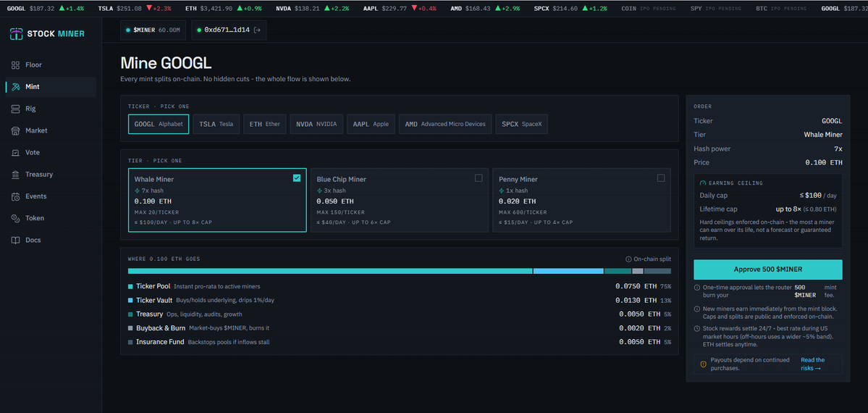Click the COIN IPO PENDING ticker entry
The image size is (868, 413).
[x=648, y=8]
